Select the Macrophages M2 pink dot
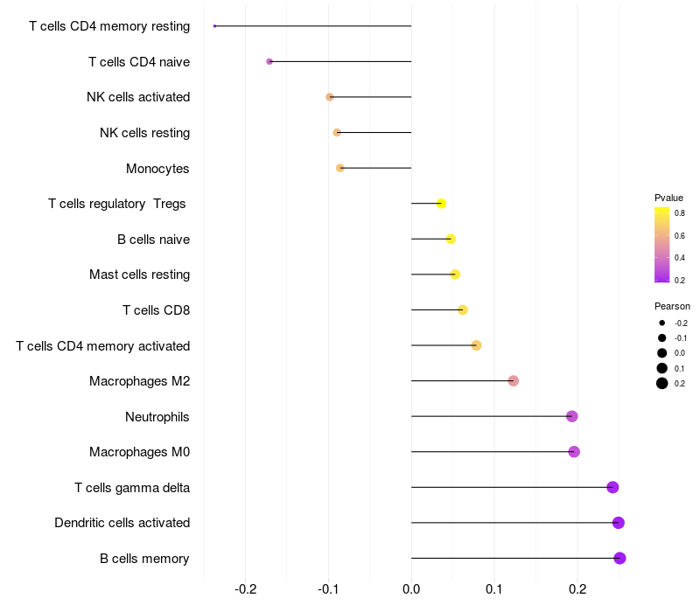Image resolution: width=700 pixels, height=612 pixels. pyautogui.click(x=514, y=381)
